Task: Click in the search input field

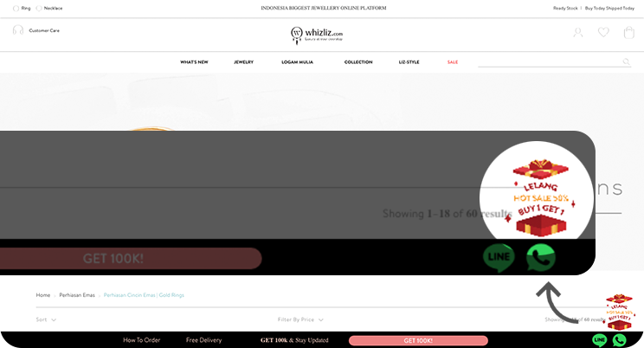Action: click(x=549, y=62)
